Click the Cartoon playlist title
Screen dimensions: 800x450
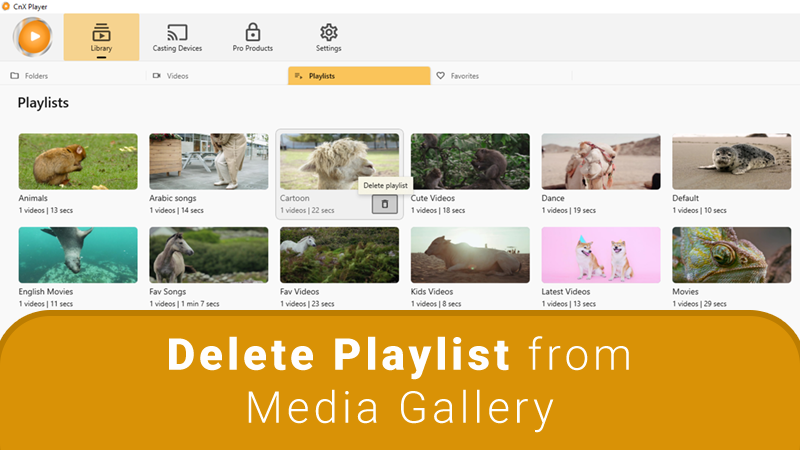(295, 198)
